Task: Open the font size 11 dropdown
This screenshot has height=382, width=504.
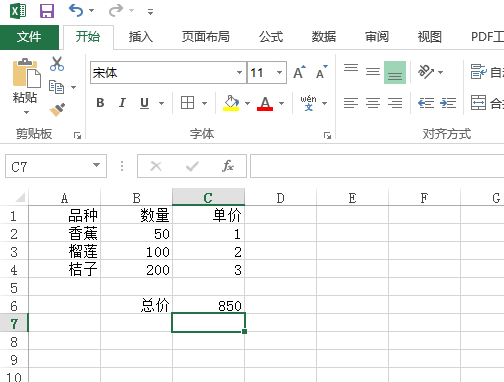Action: pos(279,72)
